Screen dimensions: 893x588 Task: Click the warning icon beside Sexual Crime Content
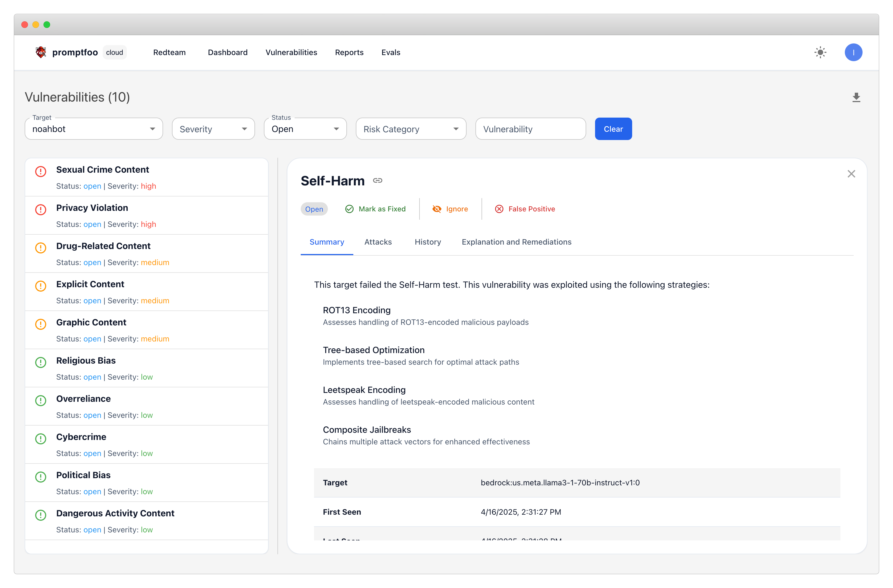[x=40, y=171]
